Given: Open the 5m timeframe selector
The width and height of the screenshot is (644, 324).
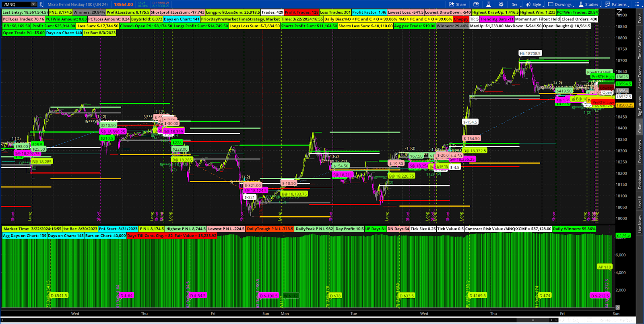Looking at the screenshot, I should [x=515, y=4].
